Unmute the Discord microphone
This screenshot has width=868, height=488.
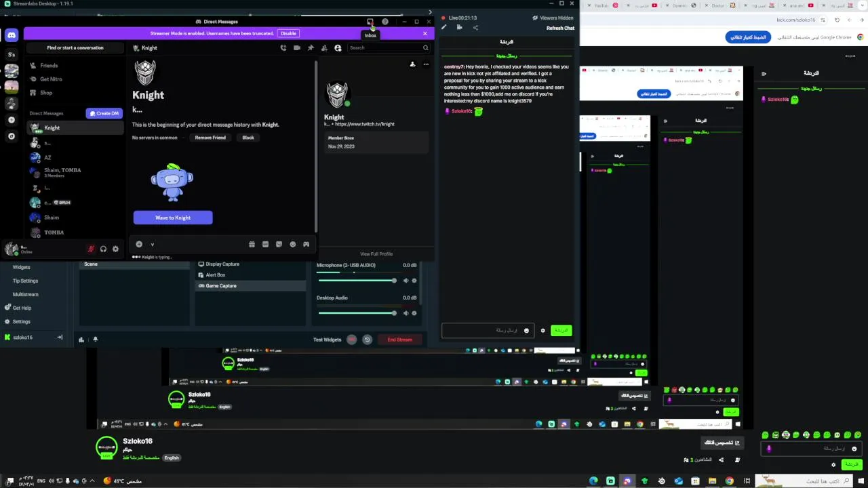click(x=91, y=249)
